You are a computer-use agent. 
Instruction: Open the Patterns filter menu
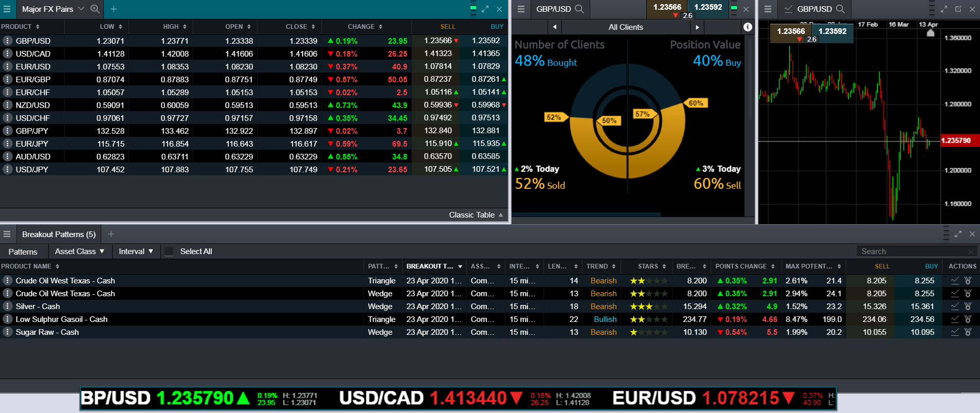coord(23,252)
